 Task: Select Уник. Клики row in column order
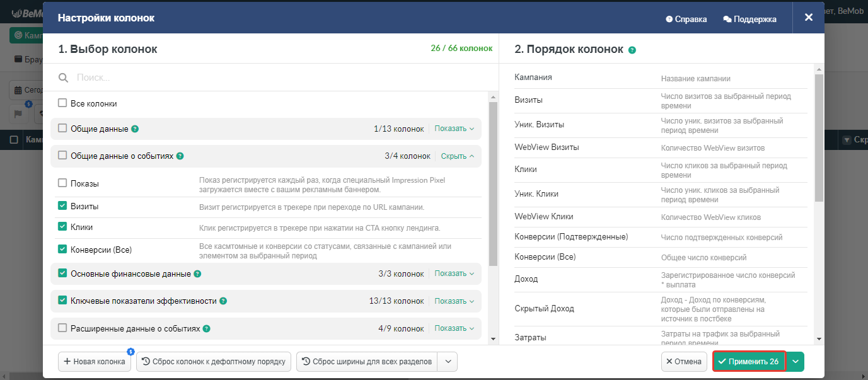tap(661, 195)
